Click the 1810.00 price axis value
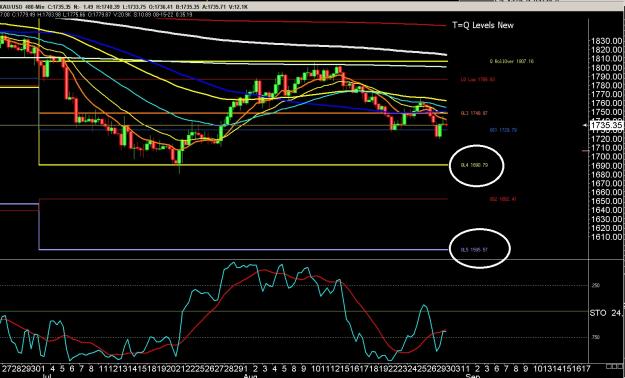Screen dimensions: 625x378 pyautogui.click(x=606, y=59)
